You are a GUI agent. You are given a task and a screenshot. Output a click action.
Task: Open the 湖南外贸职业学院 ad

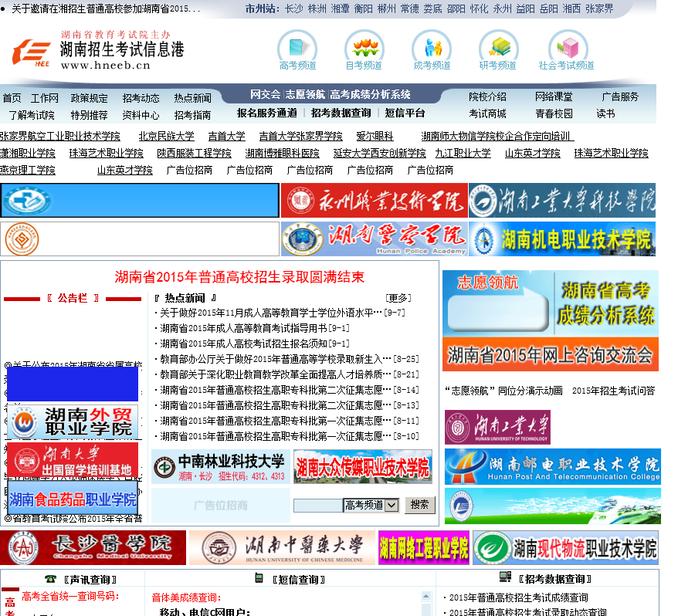point(73,422)
